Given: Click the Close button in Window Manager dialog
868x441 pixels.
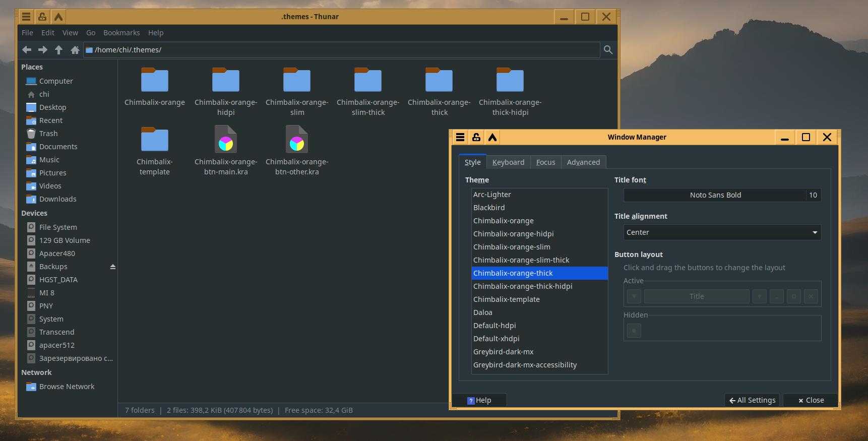Looking at the screenshot, I should tap(811, 400).
